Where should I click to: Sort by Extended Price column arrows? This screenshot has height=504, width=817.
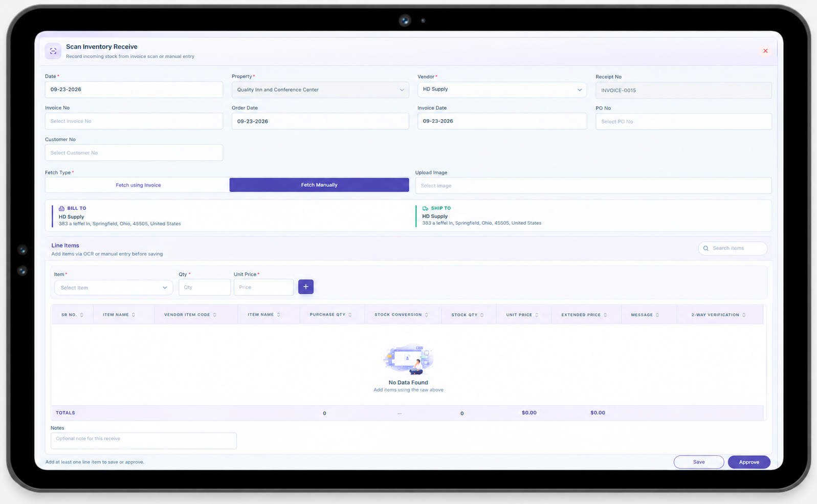click(605, 315)
